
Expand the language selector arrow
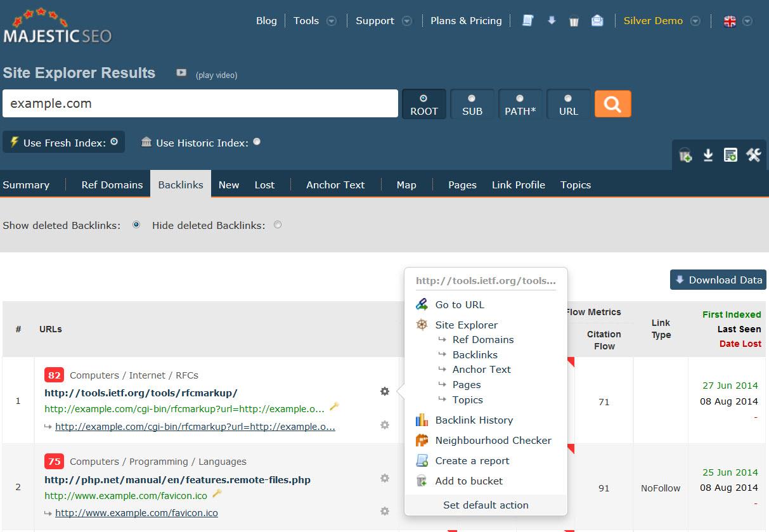(747, 21)
